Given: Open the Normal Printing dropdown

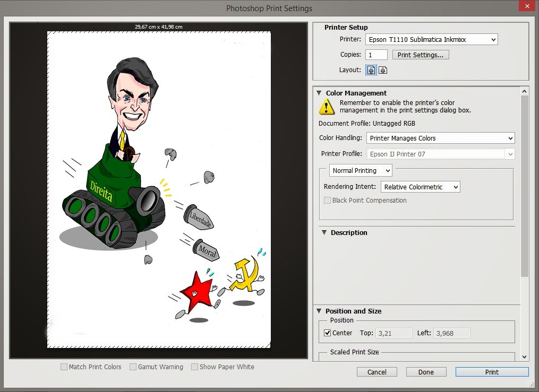Looking at the screenshot, I should tap(361, 170).
